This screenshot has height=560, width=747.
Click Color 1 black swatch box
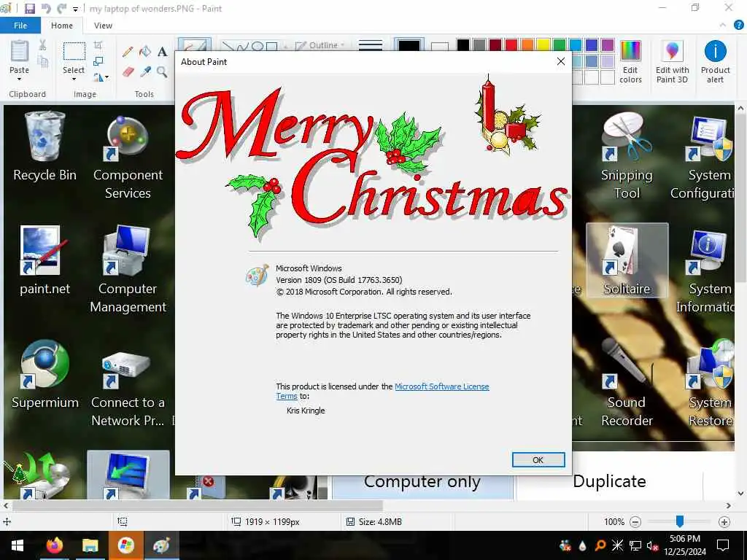409,46
